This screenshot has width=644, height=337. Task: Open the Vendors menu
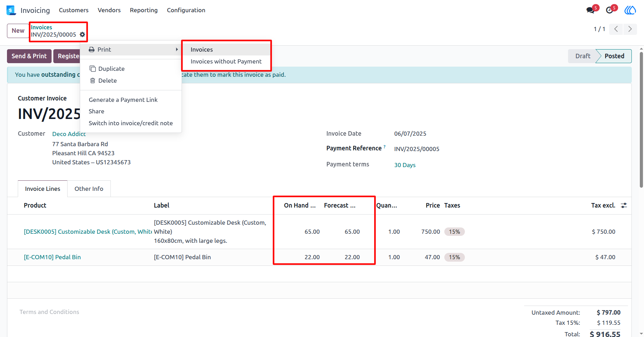tap(109, 10)
